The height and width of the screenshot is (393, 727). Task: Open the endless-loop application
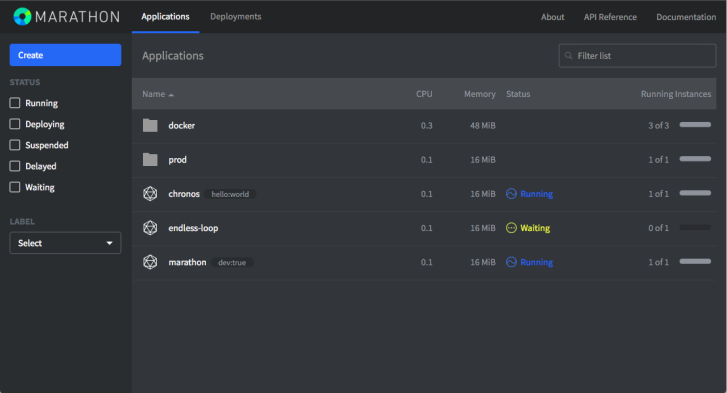pos(193,228)
